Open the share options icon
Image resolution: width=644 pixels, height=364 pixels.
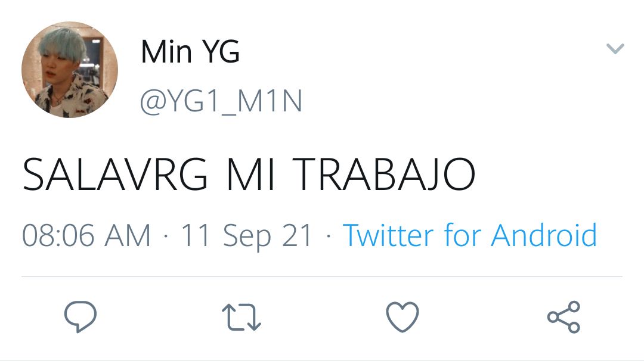(563, 316)
